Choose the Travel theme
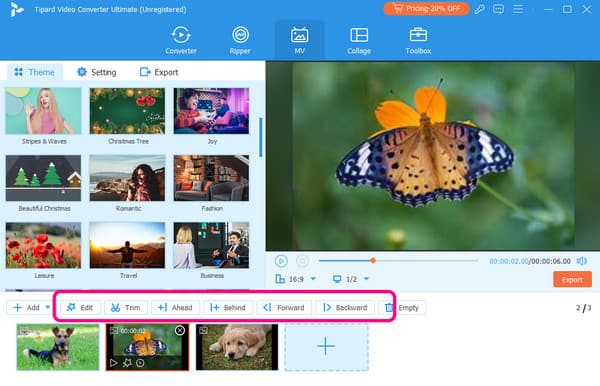 [x=127, y=245]
